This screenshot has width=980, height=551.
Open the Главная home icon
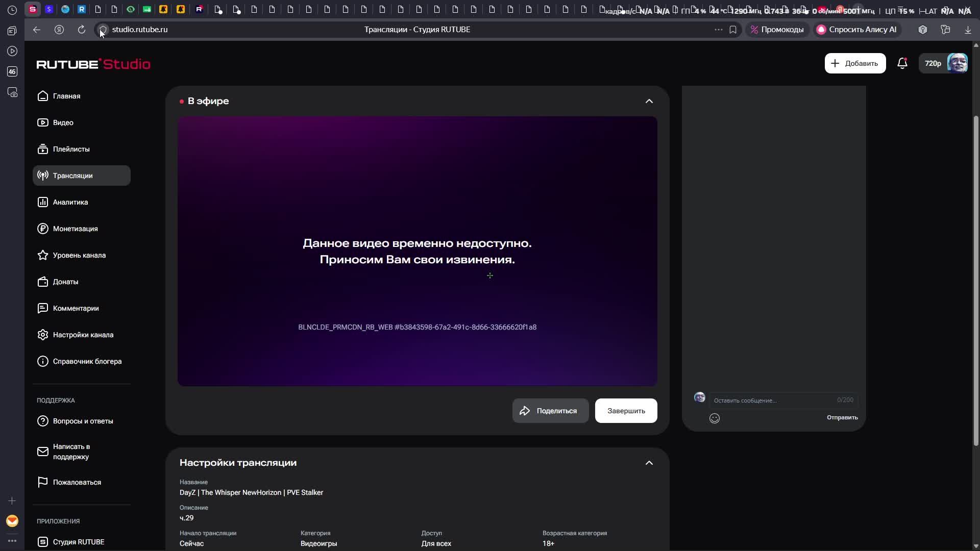click(x=43, y=96)
